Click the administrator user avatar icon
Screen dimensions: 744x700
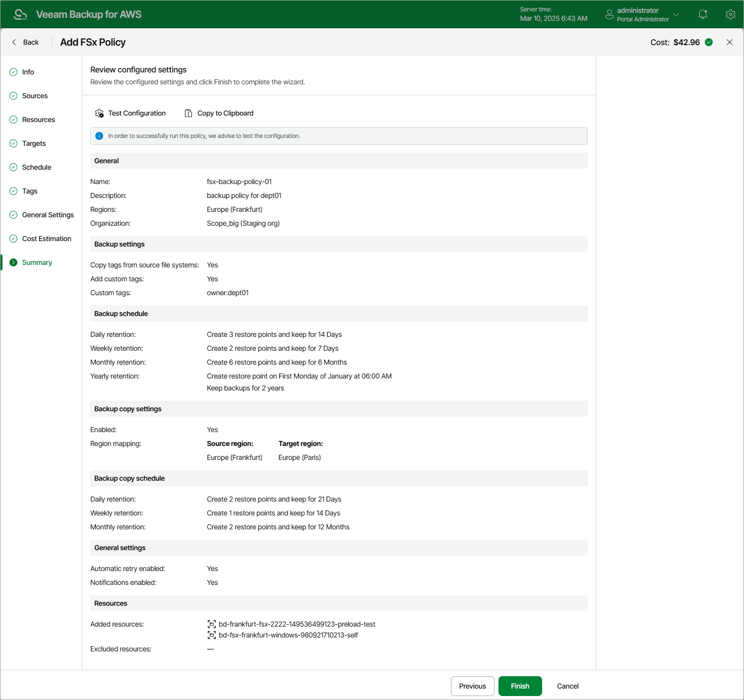pos(609,14)
